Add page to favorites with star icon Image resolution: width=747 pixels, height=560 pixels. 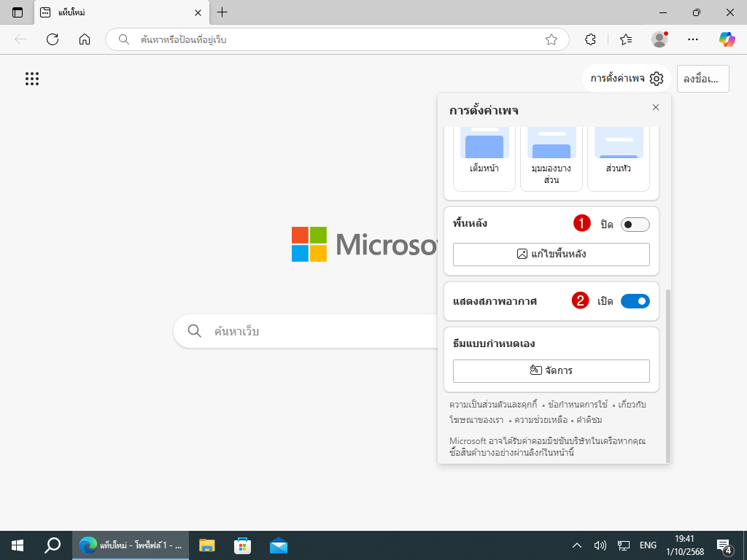[551, 39]
